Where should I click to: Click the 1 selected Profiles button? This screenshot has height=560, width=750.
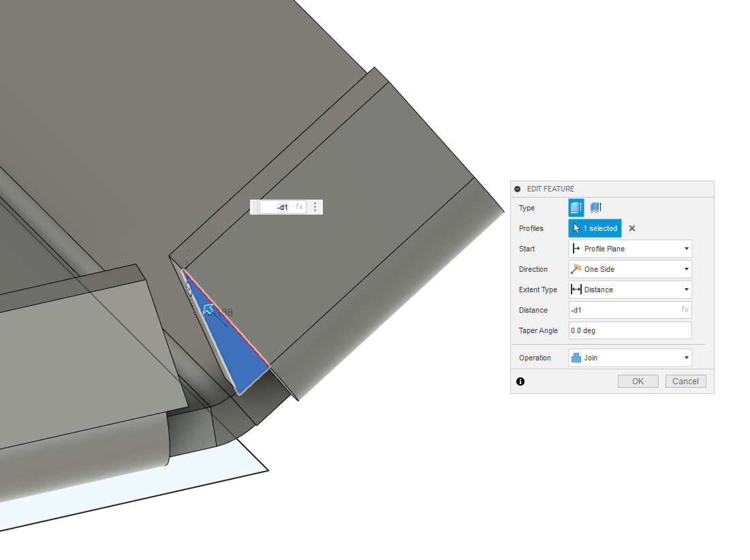coord(594,228)
